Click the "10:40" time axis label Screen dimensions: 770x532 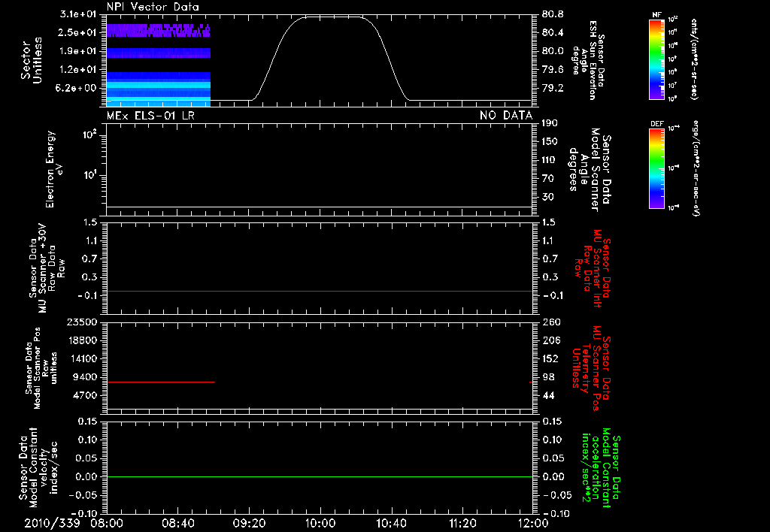coord(391,523)
